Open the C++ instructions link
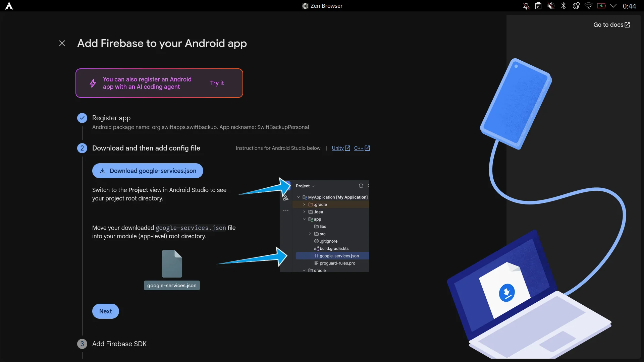This screenshot has width=644, height=362. tap(362, 148)
